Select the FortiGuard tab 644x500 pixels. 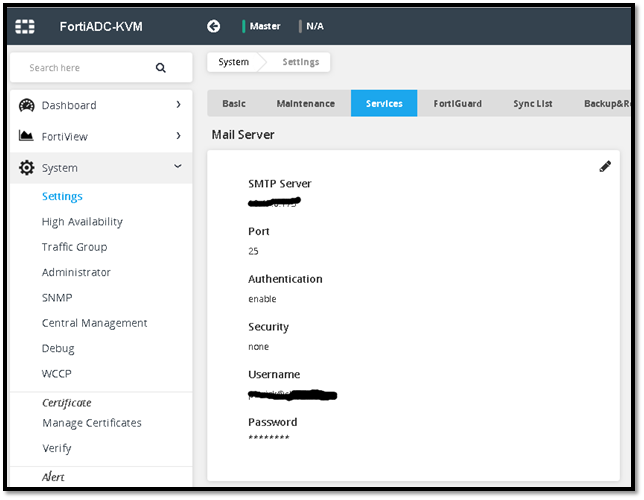(x=457, y=104)
